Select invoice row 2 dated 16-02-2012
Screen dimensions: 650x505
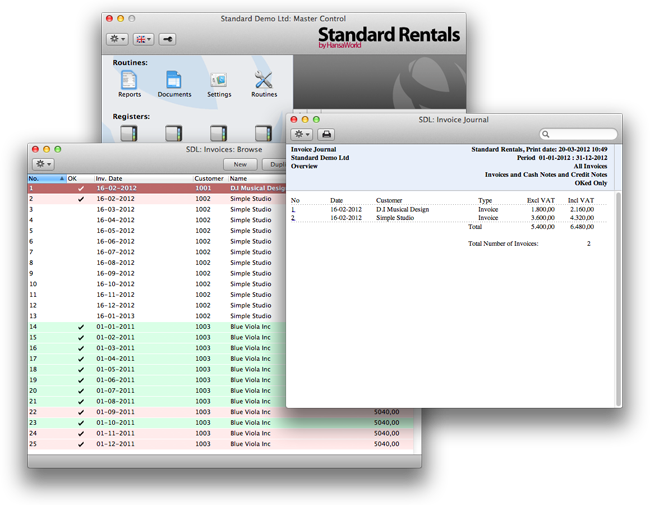click(157, 199)
